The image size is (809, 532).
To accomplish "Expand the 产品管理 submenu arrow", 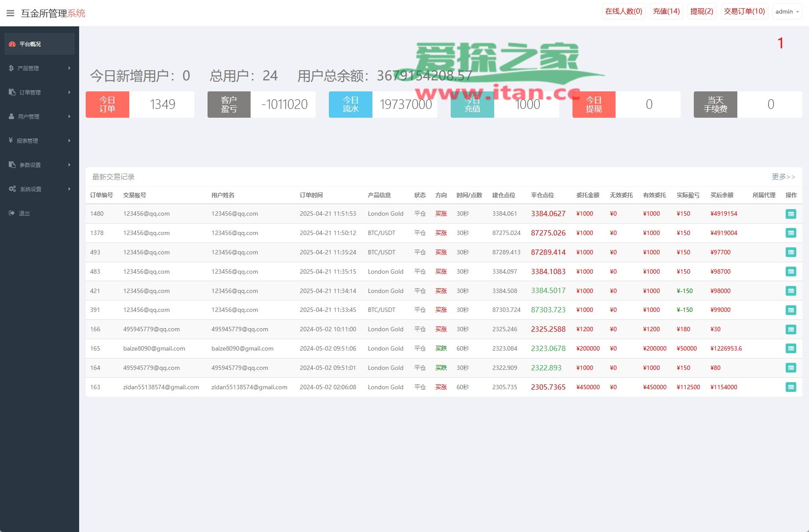I will 69,68.
